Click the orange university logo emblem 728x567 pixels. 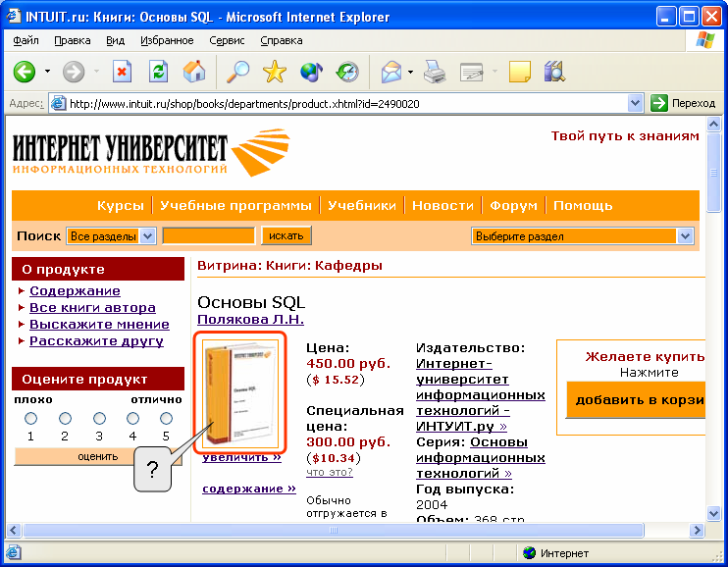click(x=260, y=152)
